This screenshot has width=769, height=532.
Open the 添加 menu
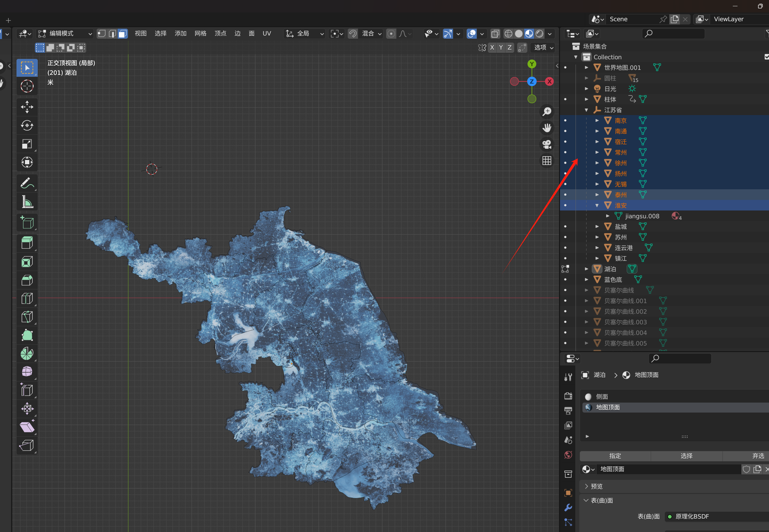pyautogui.click(x=180, y=34)
